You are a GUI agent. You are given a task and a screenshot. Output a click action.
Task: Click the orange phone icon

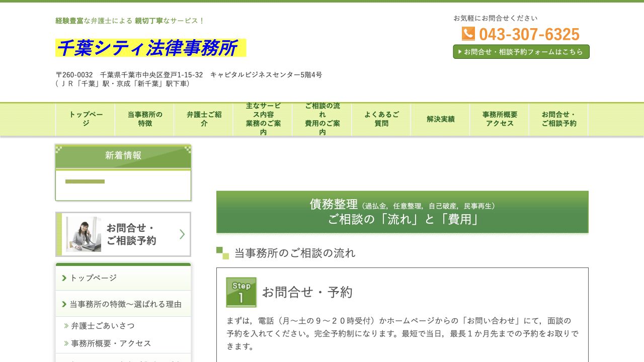pos(468,34)
